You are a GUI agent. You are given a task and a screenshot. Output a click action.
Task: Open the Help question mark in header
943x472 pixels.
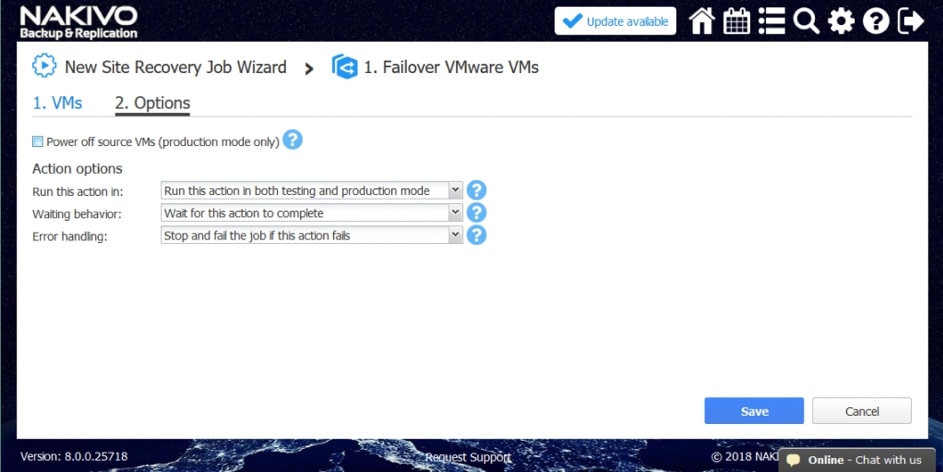[876, 21]
